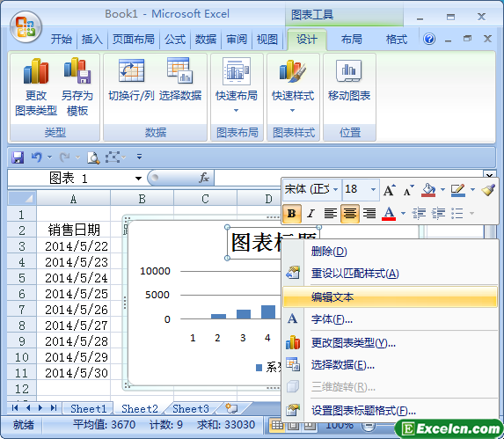This screenshot has height=439, width=504.
Task: Toggle align left in mini toolbar
Action: coord(330,213)
